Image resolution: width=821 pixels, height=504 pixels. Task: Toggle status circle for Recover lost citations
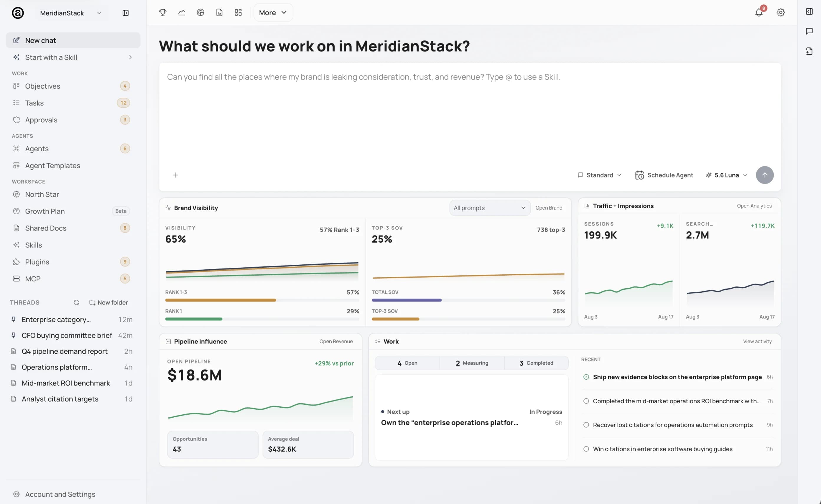[x=586, y=425]
